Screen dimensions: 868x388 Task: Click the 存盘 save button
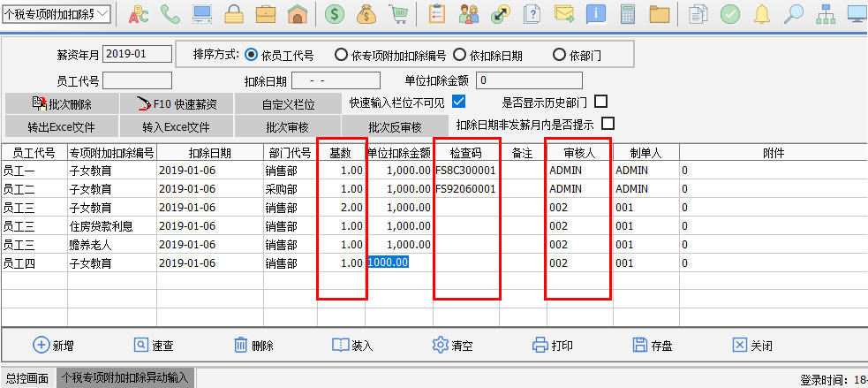click(653, 346)
